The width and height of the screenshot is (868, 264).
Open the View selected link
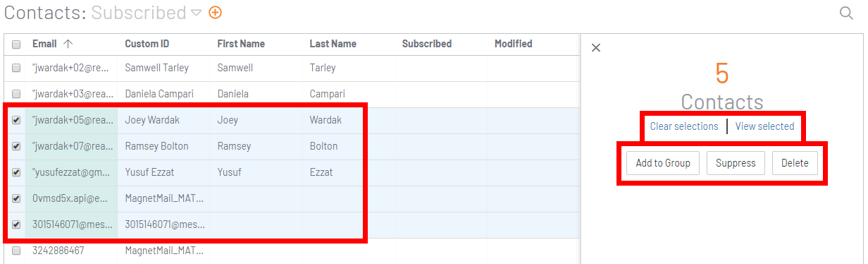tap(764, 126)
